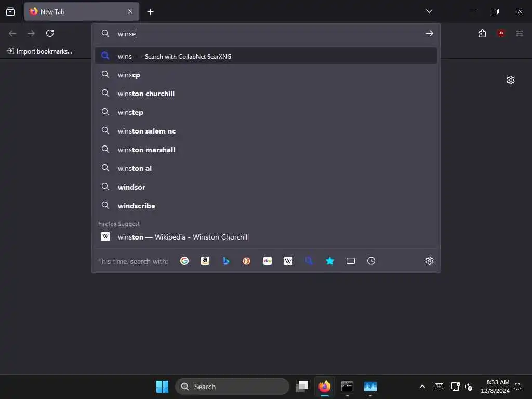Open search settings gear in dropdown
Screen dimensions: 532x399
pos(430,261)
